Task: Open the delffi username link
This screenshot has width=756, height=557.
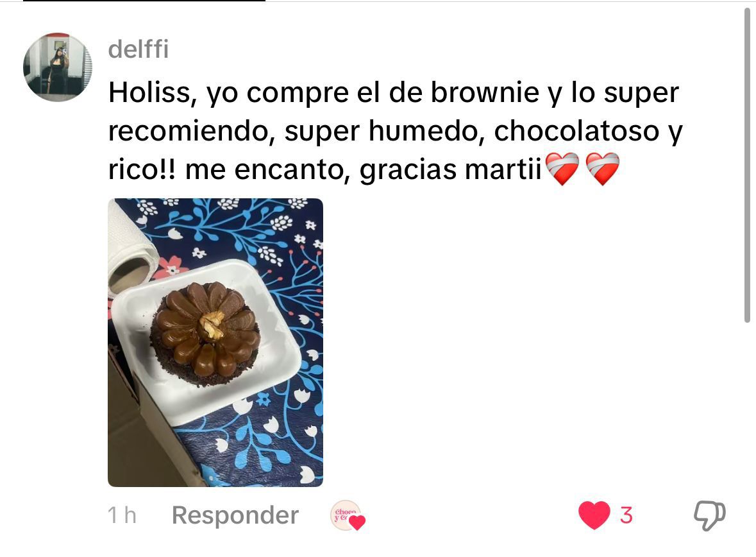Action: coord(139,49)
